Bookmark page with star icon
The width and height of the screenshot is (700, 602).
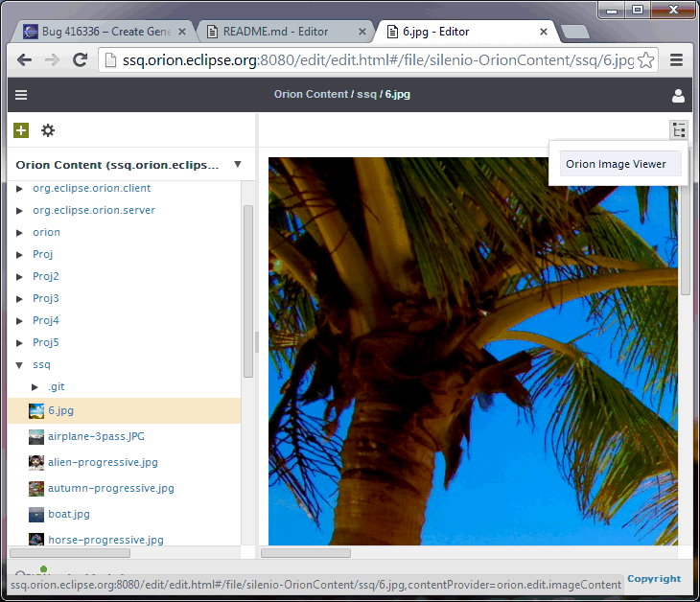tap(646, 59)
